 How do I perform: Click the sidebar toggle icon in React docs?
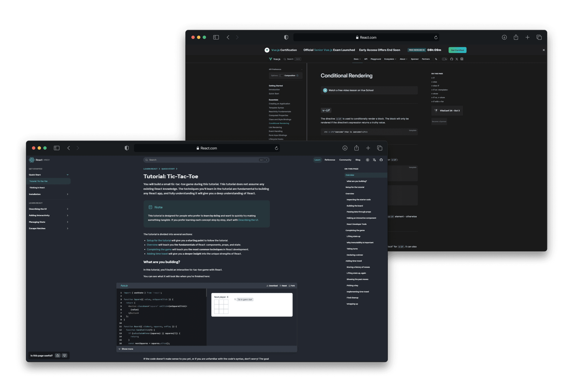[x=56, y=148]
